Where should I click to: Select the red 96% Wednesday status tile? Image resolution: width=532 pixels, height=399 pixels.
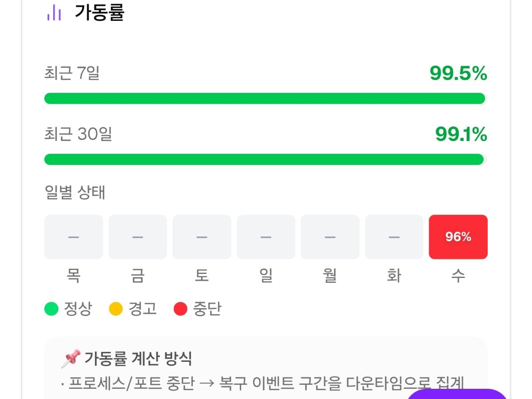[458, 237]
